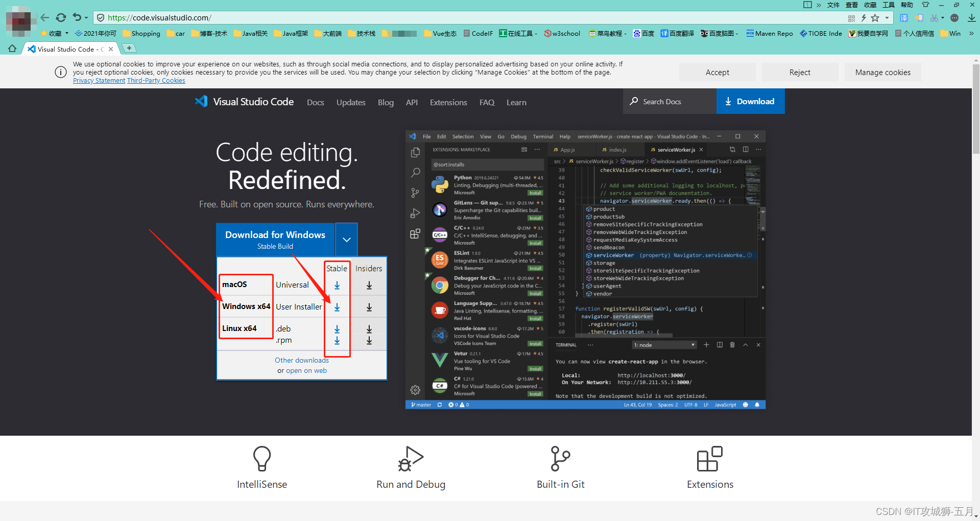
Task: Reject optional cookies
Action: 800,73
